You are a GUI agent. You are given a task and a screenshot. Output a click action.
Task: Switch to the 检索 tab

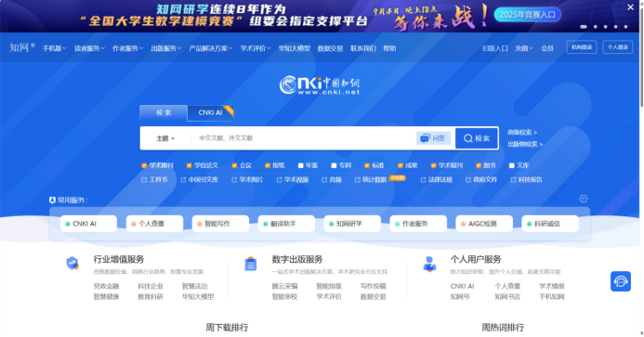pos(164,113)
